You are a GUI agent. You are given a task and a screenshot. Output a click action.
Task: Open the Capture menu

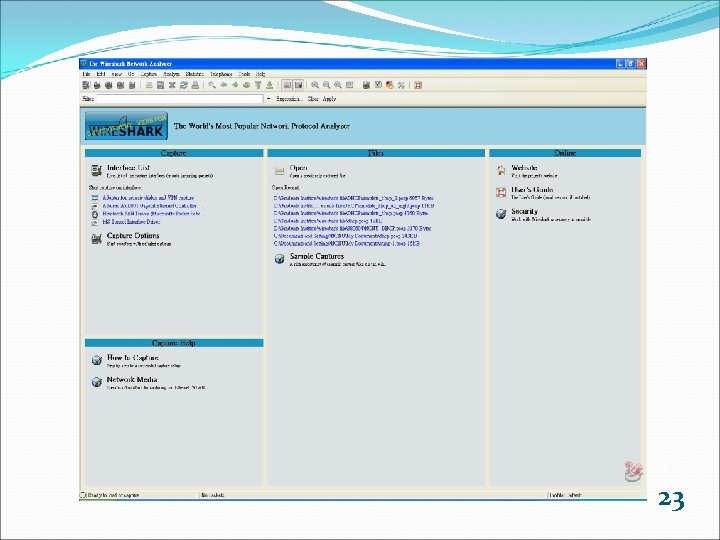(149, 74)
